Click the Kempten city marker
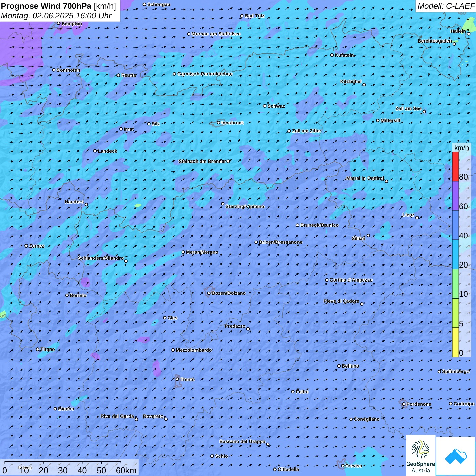This screenshot has width=476, height=476. [59, 23]
